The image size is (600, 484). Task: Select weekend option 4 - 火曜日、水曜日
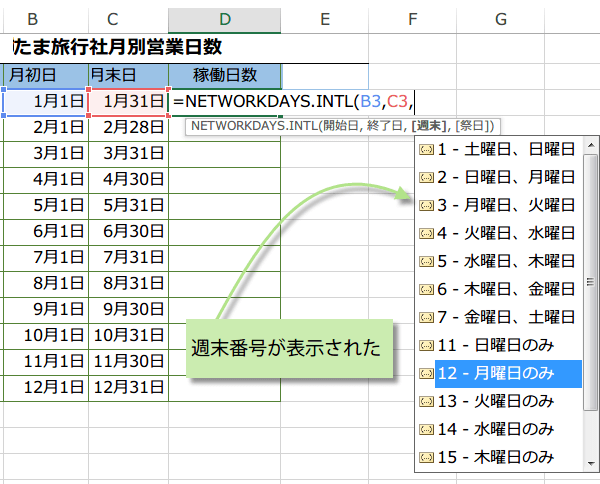pos(506,233)
